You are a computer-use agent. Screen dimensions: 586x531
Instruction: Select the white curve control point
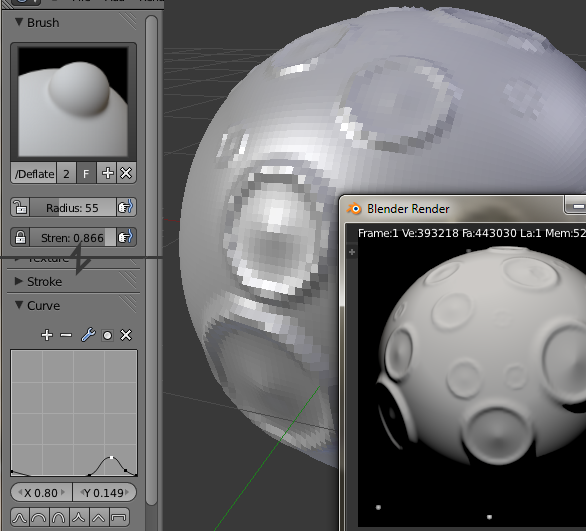click(x=111, y=457)
